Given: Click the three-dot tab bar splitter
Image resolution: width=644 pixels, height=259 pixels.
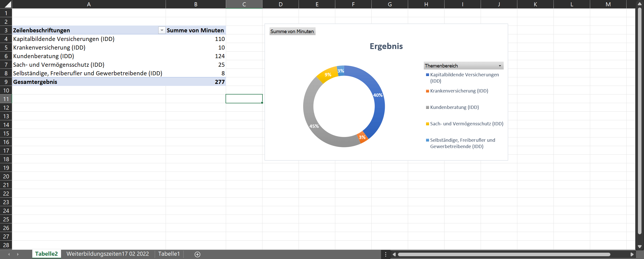Looking at the screenshot, I should coord(385,254).
